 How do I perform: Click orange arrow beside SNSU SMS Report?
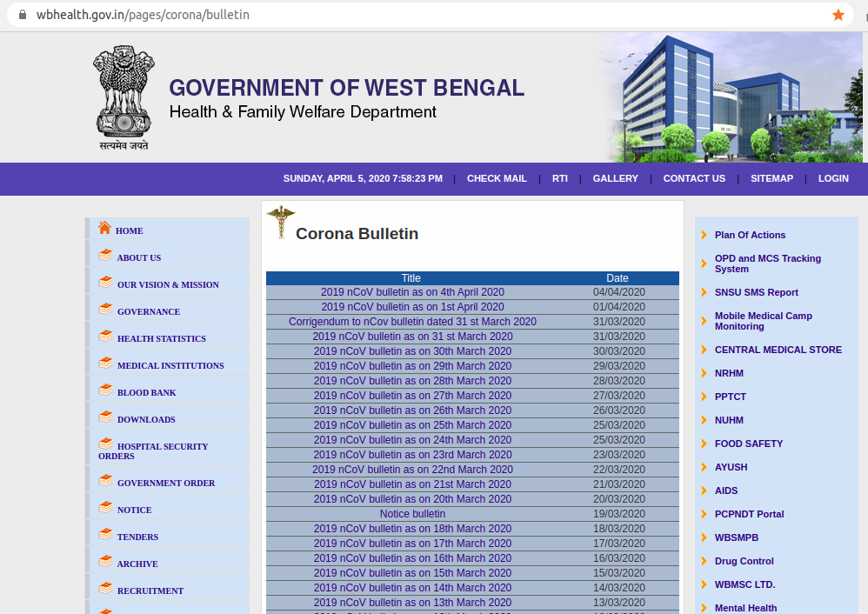tap(704, 292)
